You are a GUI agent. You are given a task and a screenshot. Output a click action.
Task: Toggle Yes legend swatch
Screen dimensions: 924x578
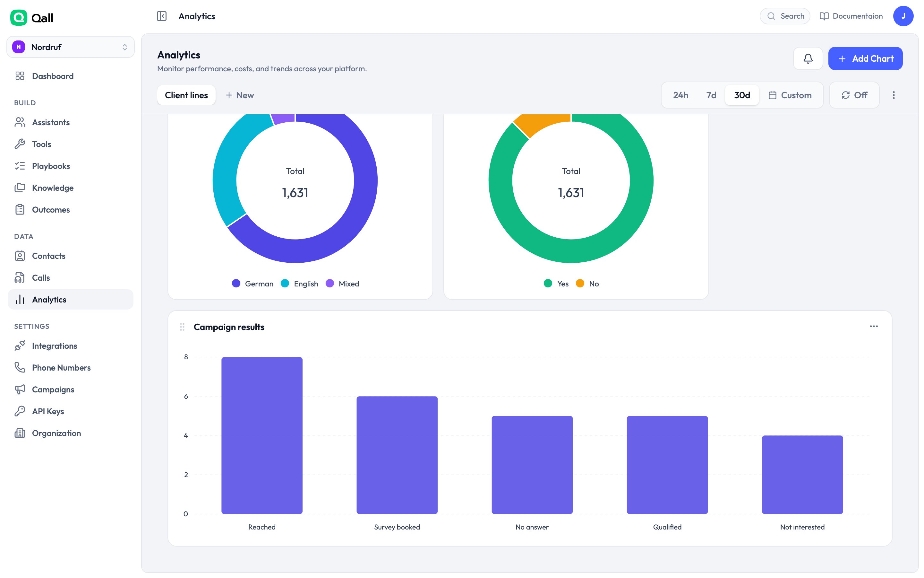pyautogui.click(x=548, y=283)
